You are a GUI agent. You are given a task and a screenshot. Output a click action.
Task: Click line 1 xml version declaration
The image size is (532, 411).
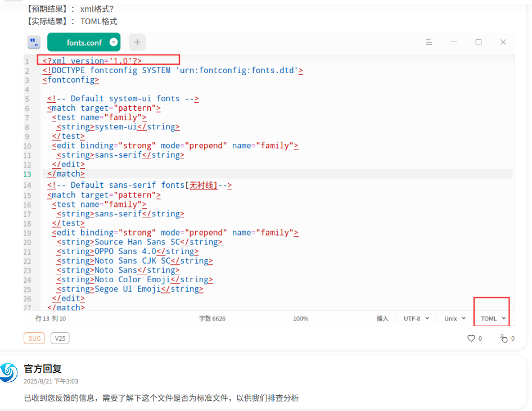click(x=92, y=61)
